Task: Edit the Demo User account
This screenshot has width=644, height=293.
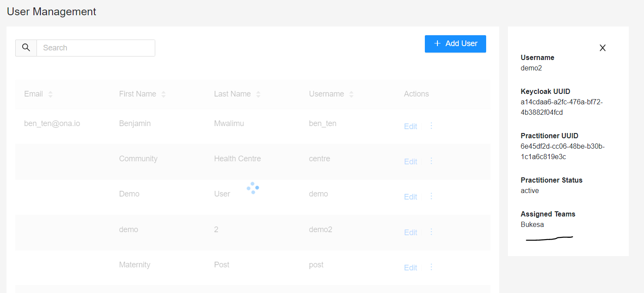Action: pyautogui.click(x=410, y=196)
